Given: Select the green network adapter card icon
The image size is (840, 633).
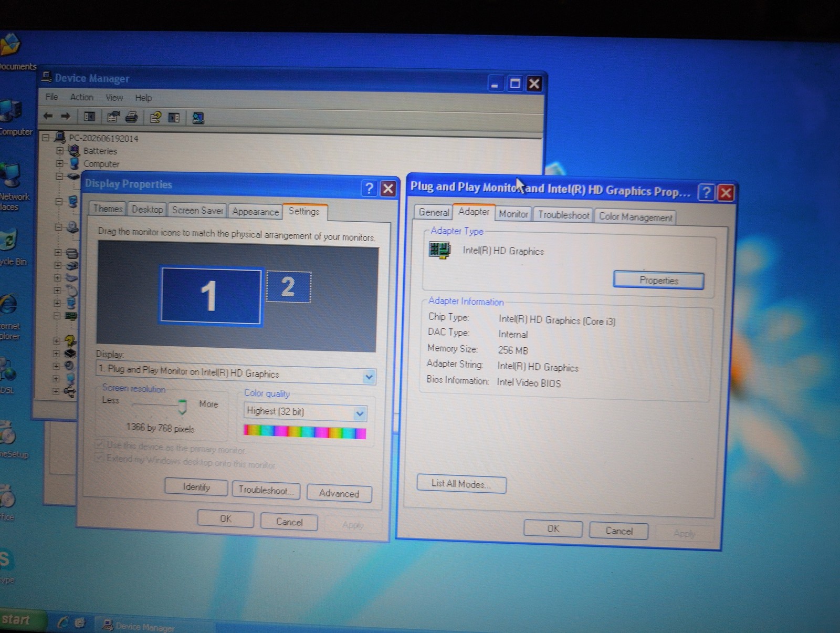Looking at the screenshot, I should click(71, 316).
